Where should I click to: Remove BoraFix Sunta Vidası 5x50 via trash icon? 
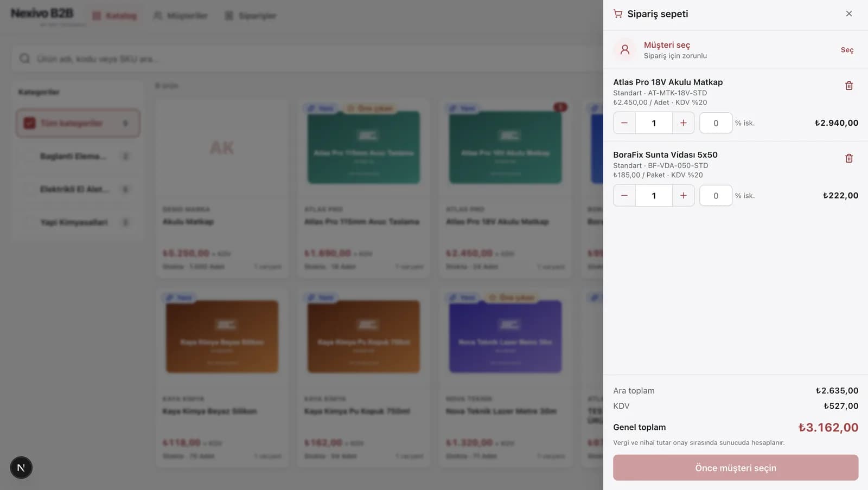[x=849, y=158]
